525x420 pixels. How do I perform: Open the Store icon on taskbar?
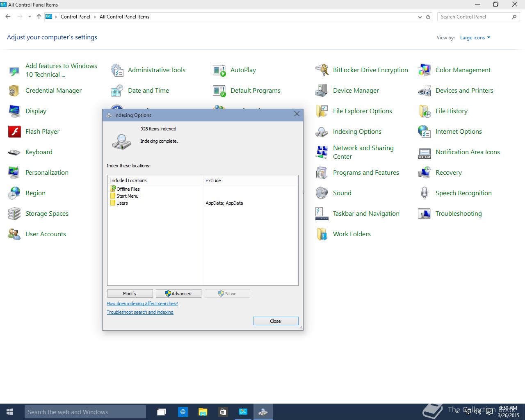[223, 412]
